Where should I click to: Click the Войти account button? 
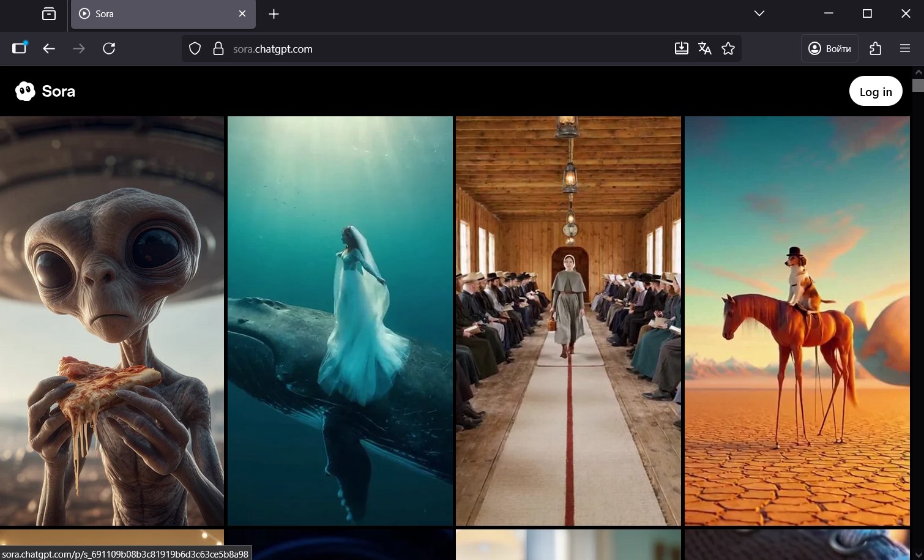click(829, 48)
